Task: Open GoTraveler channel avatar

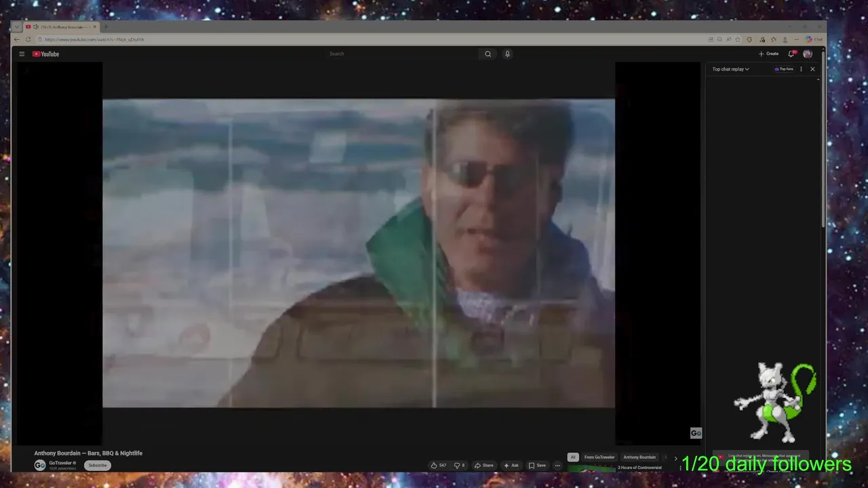Action: [40, 465]
